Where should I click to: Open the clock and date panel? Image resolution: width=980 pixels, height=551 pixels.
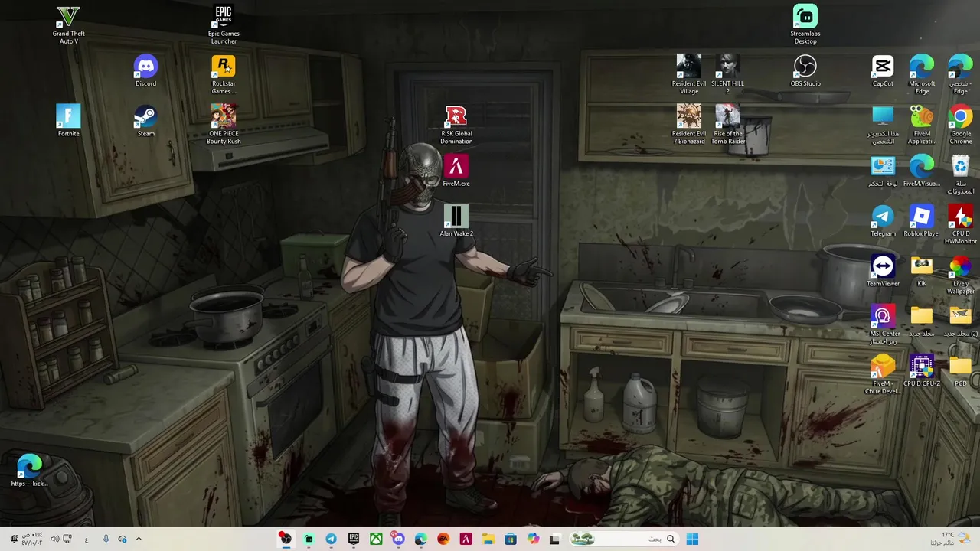31,539
